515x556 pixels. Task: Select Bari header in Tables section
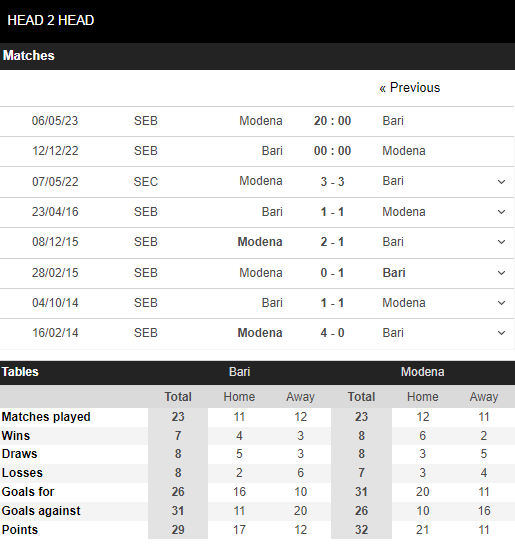239,372
